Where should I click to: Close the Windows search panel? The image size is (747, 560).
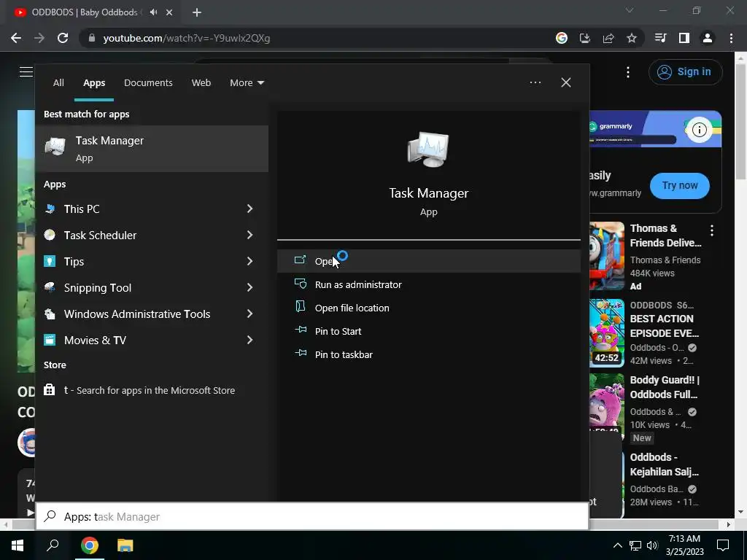(566, 82)
